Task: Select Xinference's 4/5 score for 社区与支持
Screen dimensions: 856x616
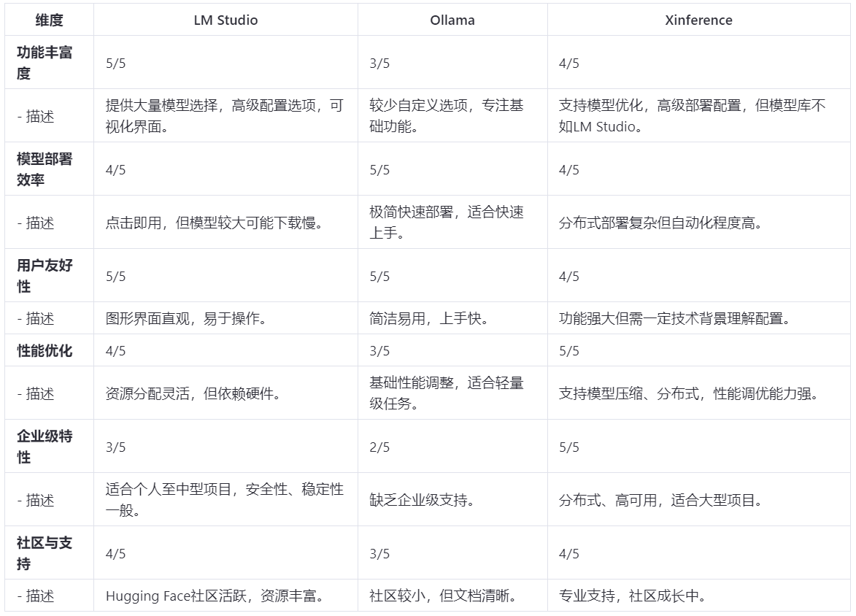Action: pos(569,554)
